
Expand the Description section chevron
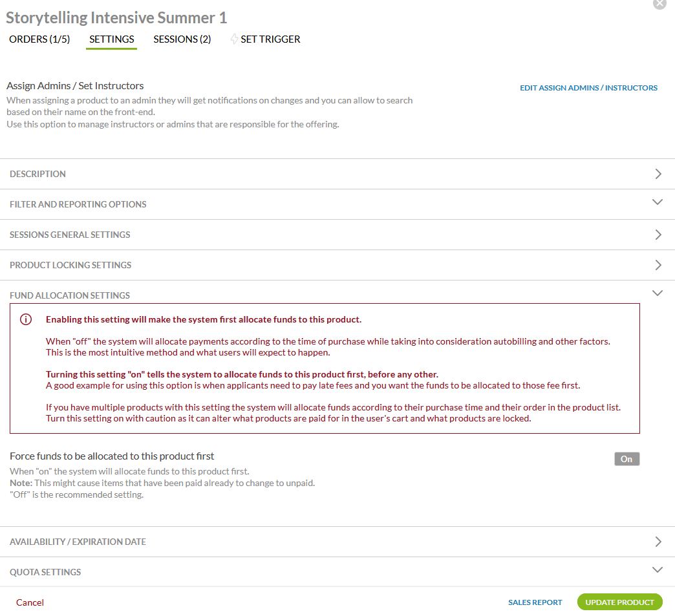pyautogui.click(x=658, y=174)
